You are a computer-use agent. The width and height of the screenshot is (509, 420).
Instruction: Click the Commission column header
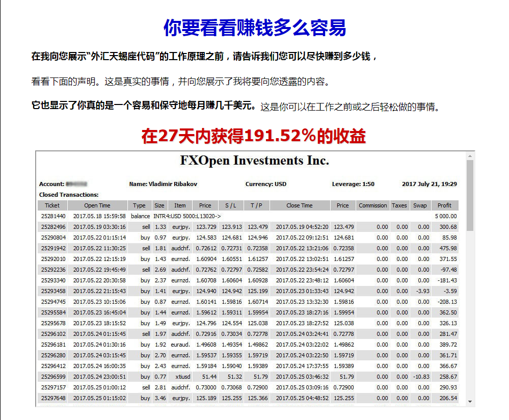tap(372, 205)
